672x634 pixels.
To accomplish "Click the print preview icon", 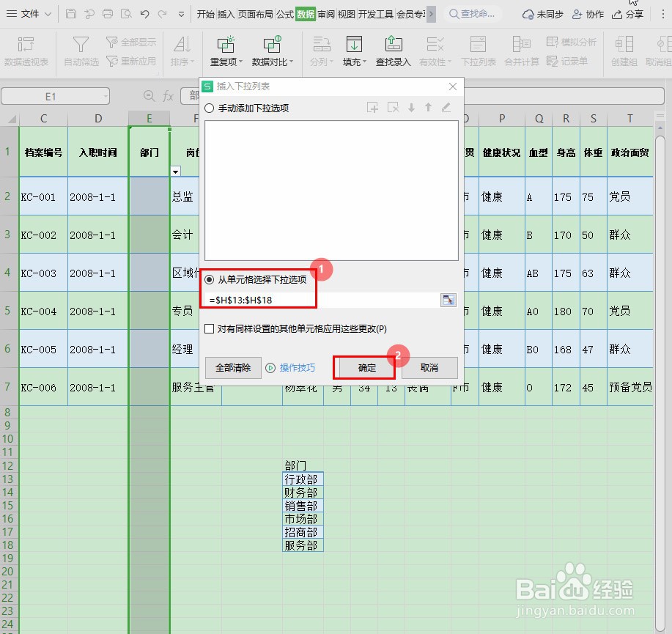I will pyautogui.click(x=126, y=14).
